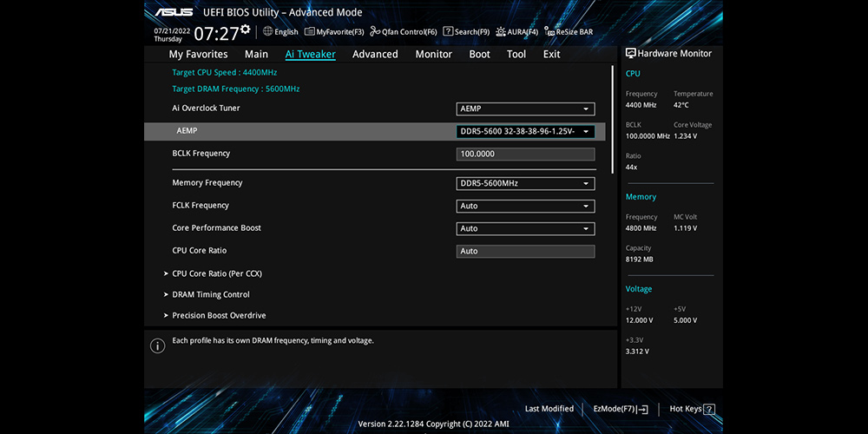The image size is (868, 434).
Task: Open the Ai Overclock Tuner dropdown
Action: click(x=525, y=109)
